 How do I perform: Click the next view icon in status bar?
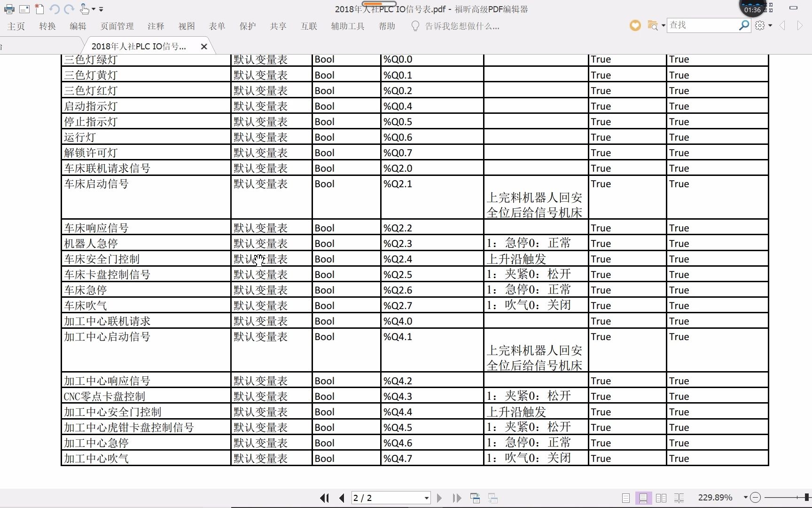(493, 498)
